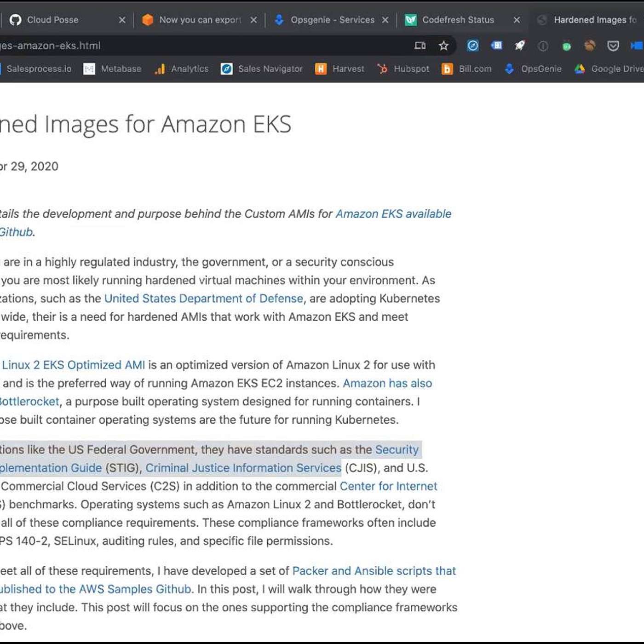The width and height of the screenshot is (644, 644).
Task: Click the URL text in address bar
Action: pos(51,46)
